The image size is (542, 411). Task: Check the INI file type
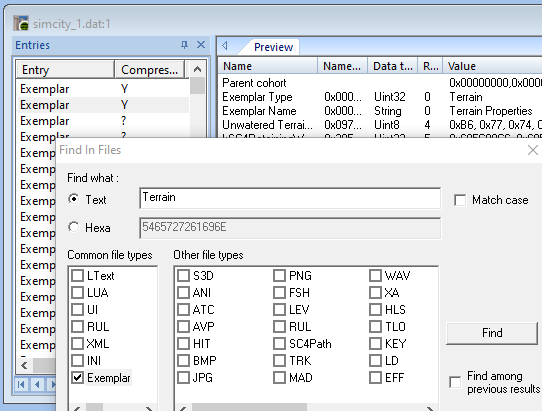tap(77, 361)
